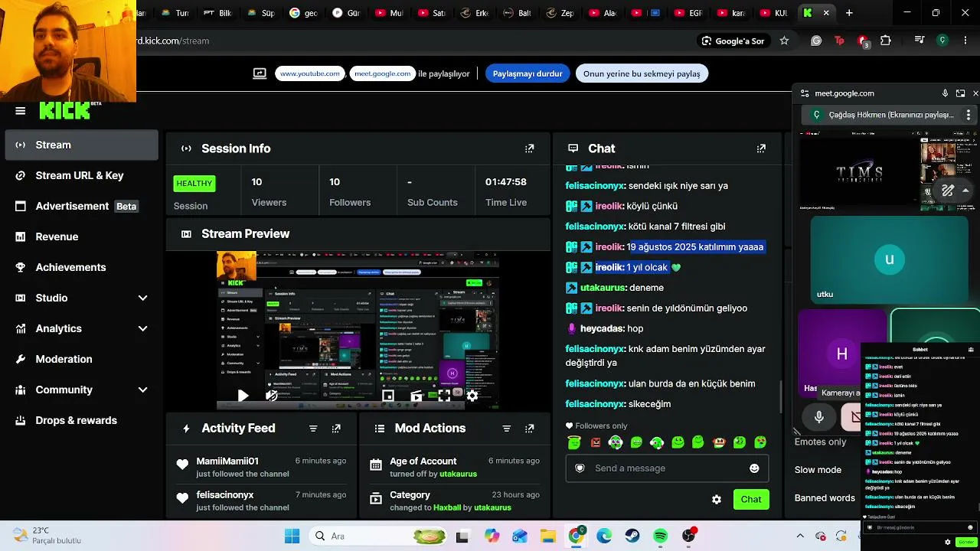The height and width of the screenshot is (551, 980).
Task: Click the shield icon in message box
Action: coord(580,468)
